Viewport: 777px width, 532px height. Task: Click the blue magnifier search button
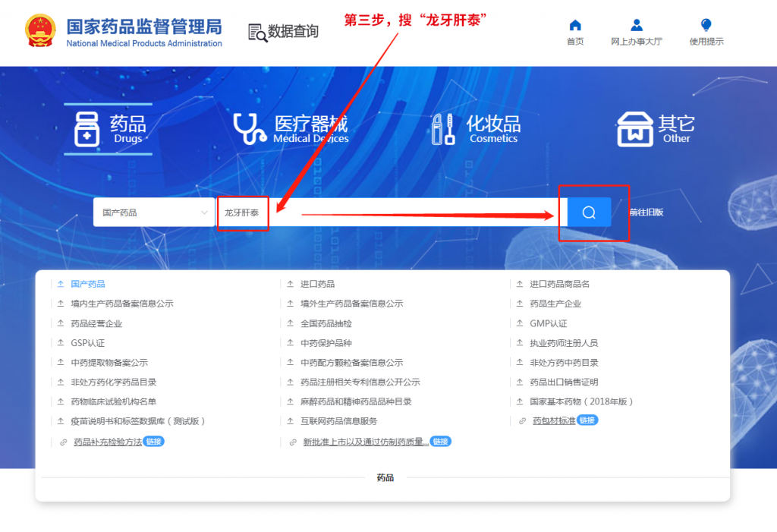(x=589, y=212)
